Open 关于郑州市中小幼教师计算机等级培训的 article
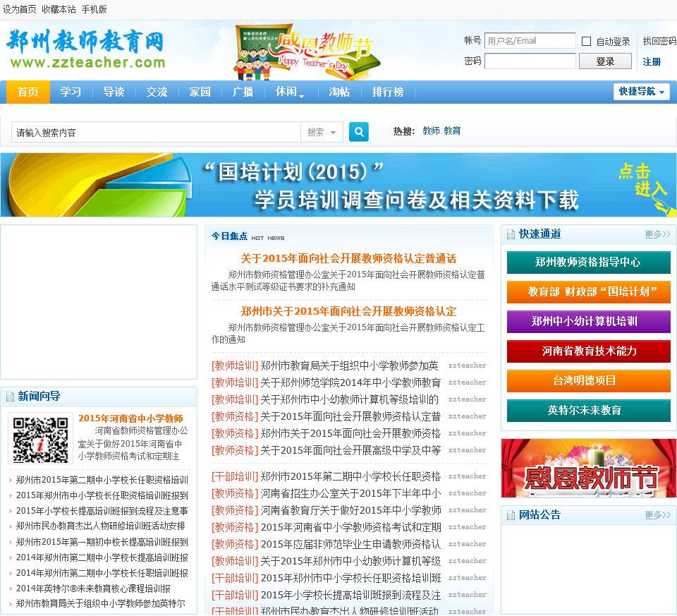This screenshot has height=616, width=677. pos(349,399)
